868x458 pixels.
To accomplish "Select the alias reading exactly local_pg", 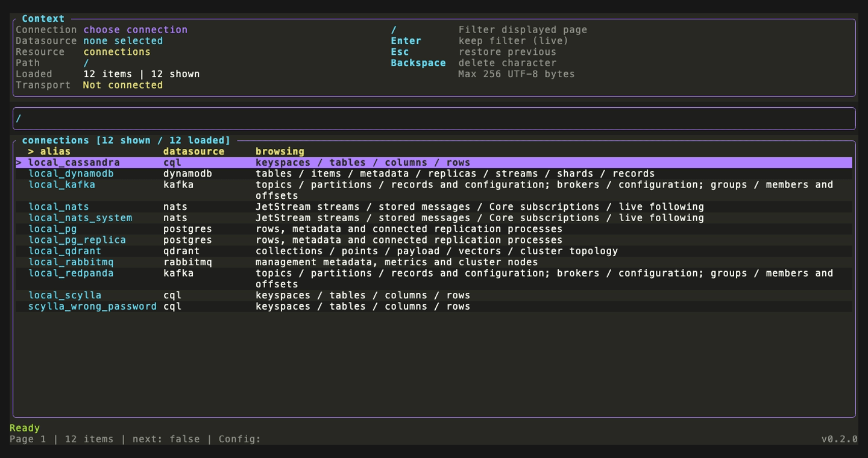I will point(52,229).
